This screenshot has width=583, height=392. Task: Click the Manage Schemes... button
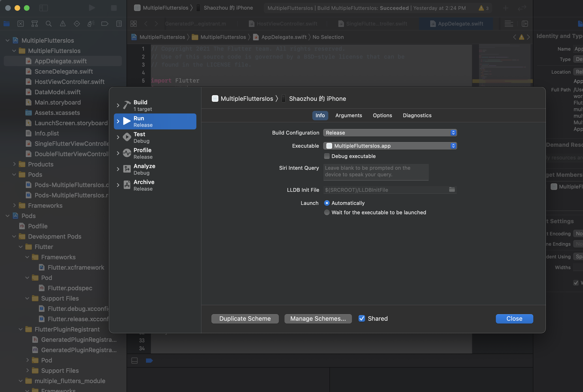[318, 318]
